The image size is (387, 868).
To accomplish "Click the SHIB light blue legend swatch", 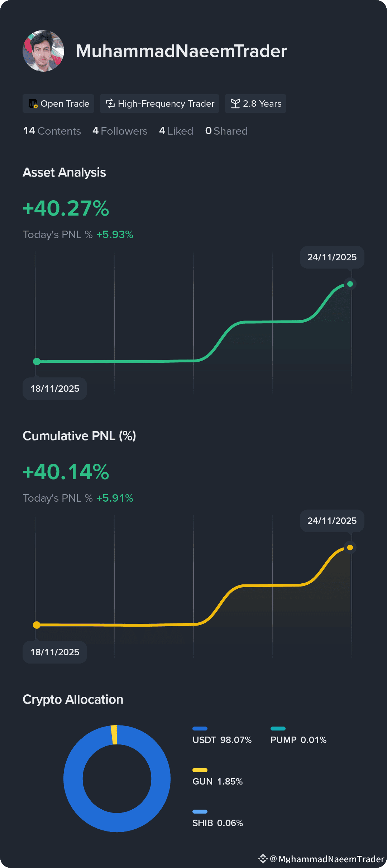I will [200, 811].
